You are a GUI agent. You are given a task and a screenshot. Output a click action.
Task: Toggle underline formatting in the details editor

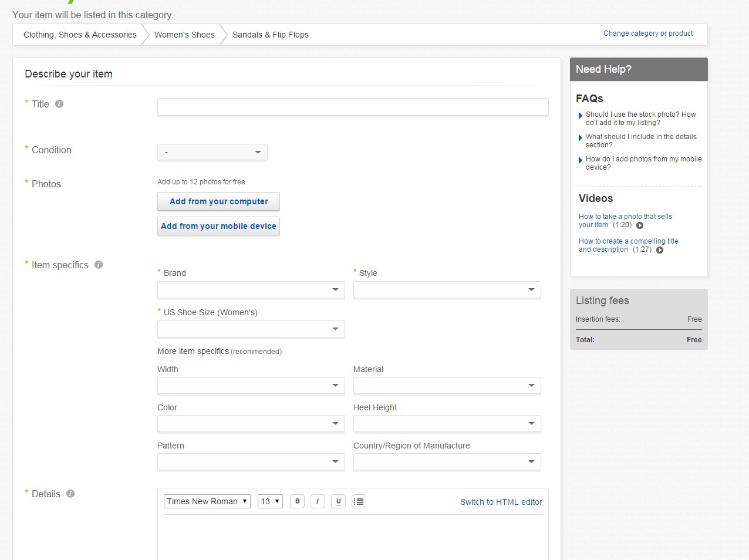pos(338,501)
